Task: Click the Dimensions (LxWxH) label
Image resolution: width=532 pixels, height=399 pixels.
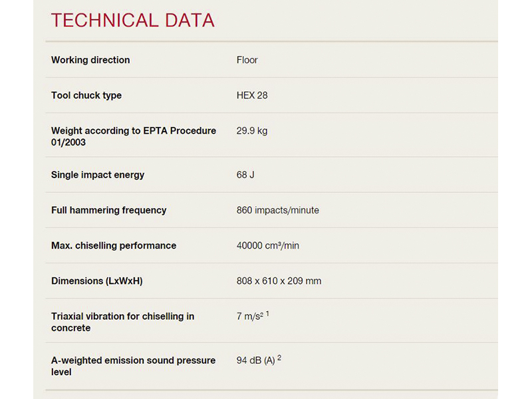Action: tap(96, 281)
